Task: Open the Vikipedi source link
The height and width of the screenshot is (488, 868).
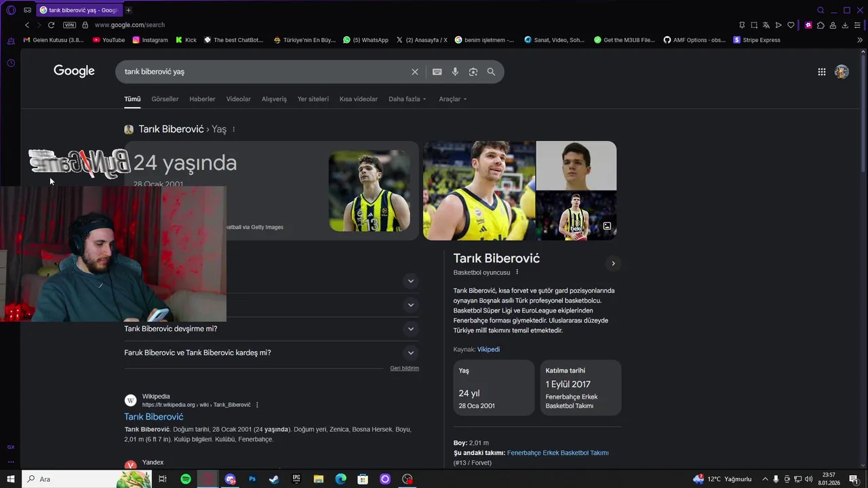Action: point(488,350)
